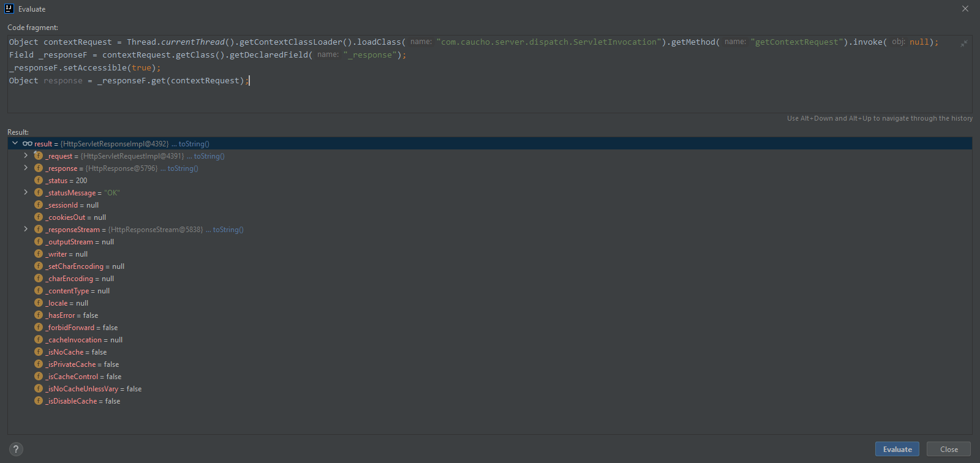Click the field icon next to _sessionId
The width and height of the screenshot is (980, 463).
tap(39, 205)
